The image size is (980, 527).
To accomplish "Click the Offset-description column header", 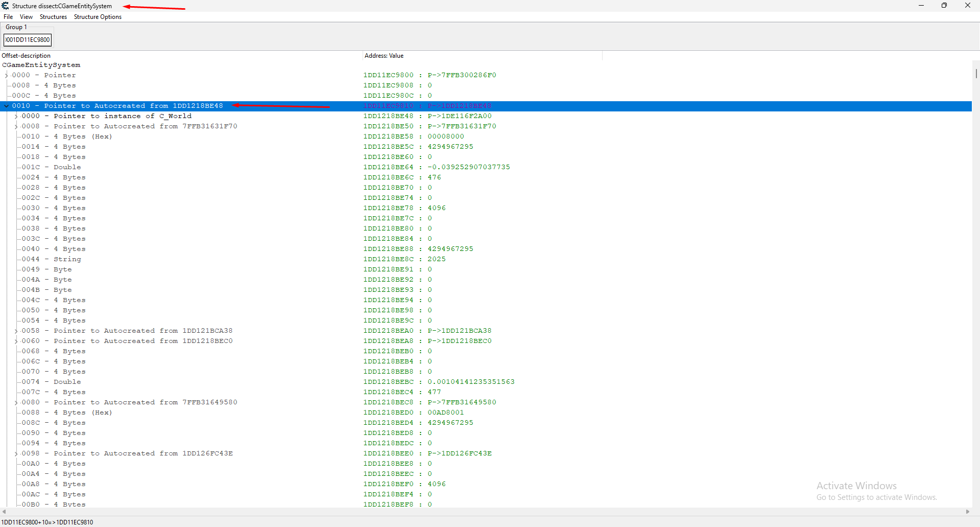I will click(x=27, y=56).
